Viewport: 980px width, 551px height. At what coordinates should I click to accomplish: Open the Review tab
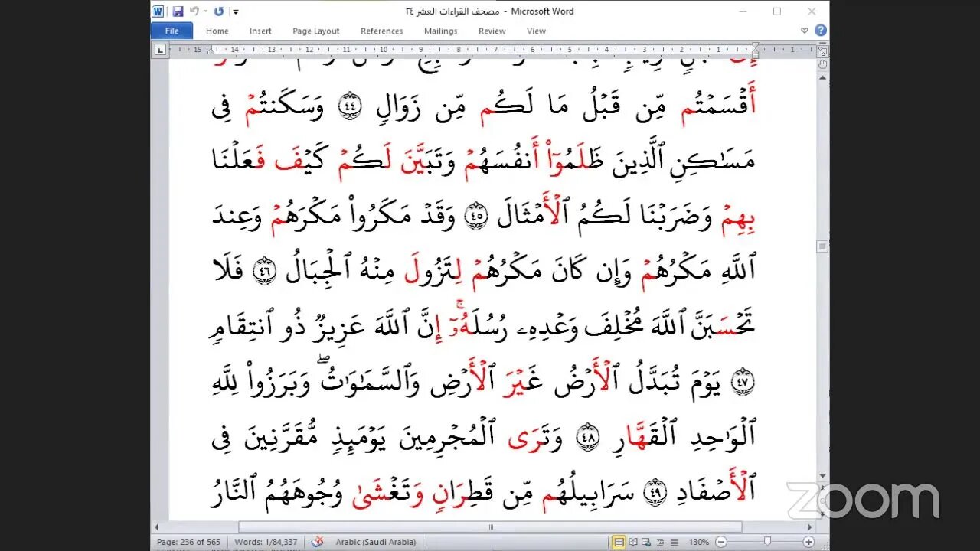[492, 31]
